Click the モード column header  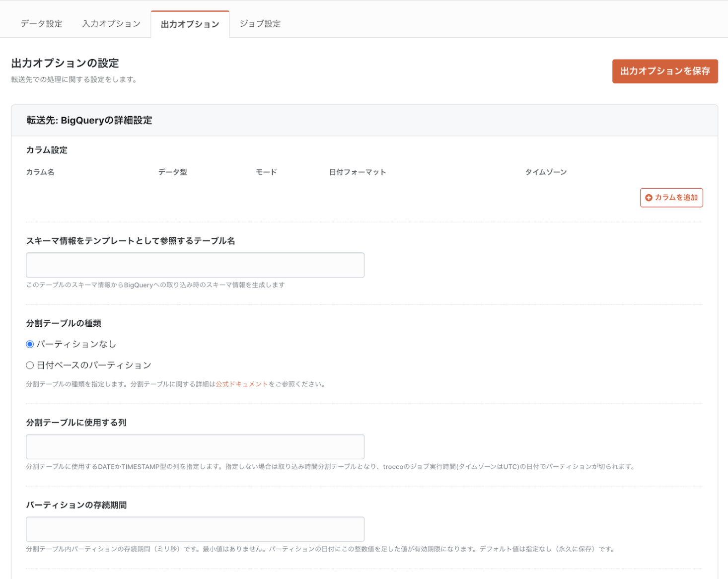(x=266, y=172)
